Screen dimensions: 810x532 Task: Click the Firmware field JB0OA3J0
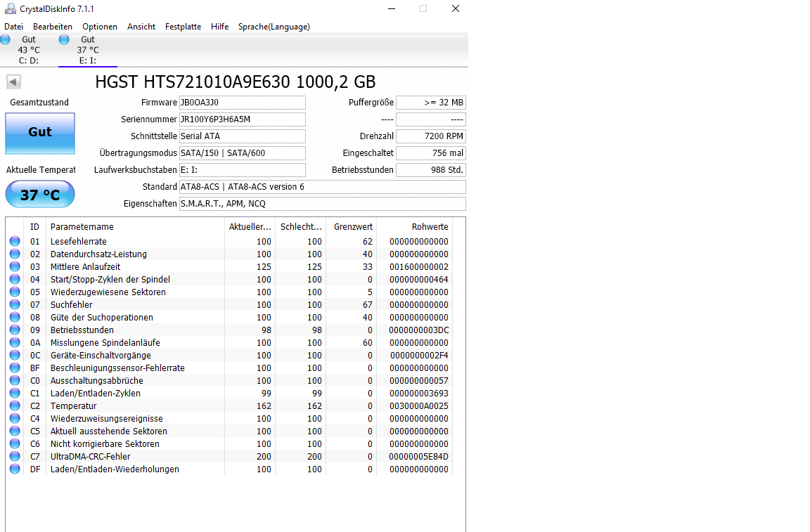click(243, 103)
